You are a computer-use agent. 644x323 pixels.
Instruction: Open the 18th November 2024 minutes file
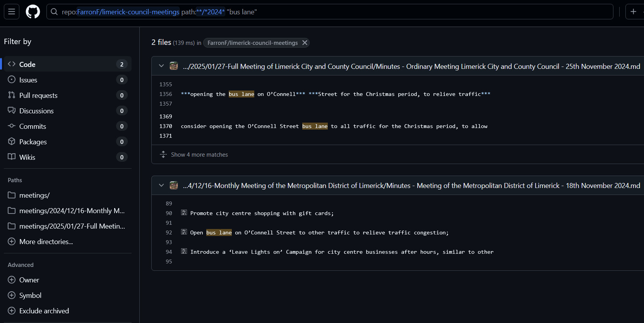click(x=411, y=186)
